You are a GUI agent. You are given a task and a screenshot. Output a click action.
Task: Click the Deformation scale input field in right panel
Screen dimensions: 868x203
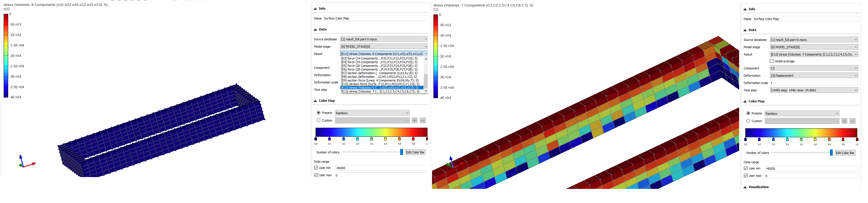coord(814,83)
